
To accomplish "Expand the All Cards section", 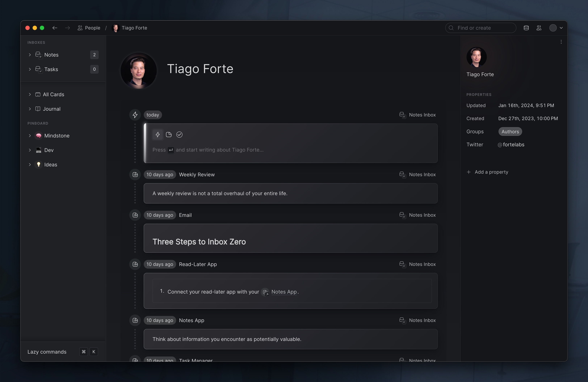I will point(30,95).
